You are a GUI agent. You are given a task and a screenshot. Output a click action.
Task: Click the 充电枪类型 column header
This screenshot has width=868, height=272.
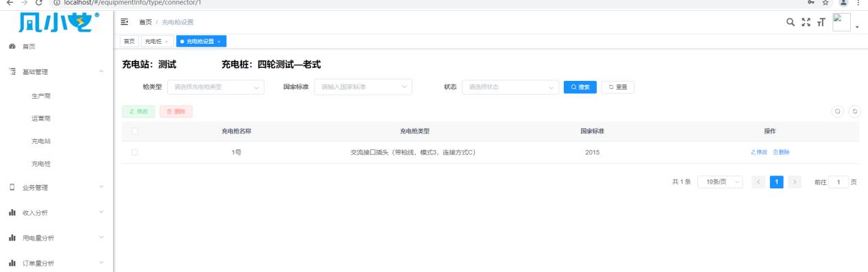[414, 131]
